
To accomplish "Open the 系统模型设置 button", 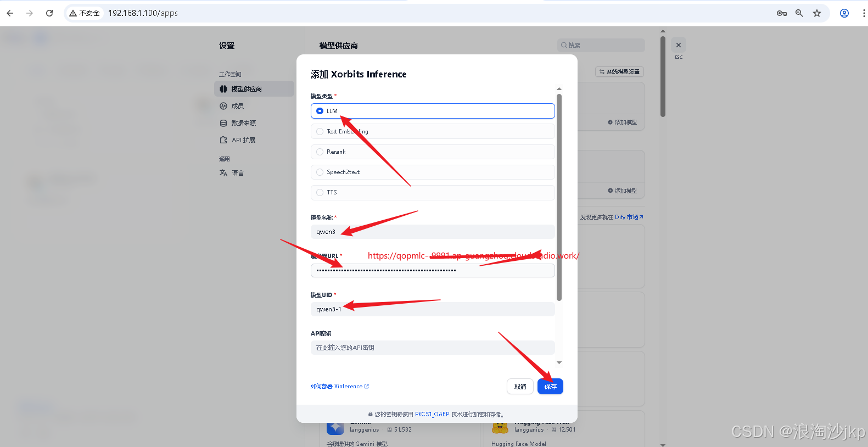I will (x=619, y=72).
